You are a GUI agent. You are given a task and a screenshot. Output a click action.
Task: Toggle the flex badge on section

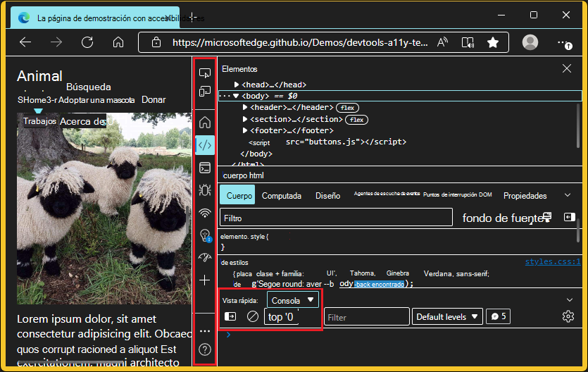356,120
